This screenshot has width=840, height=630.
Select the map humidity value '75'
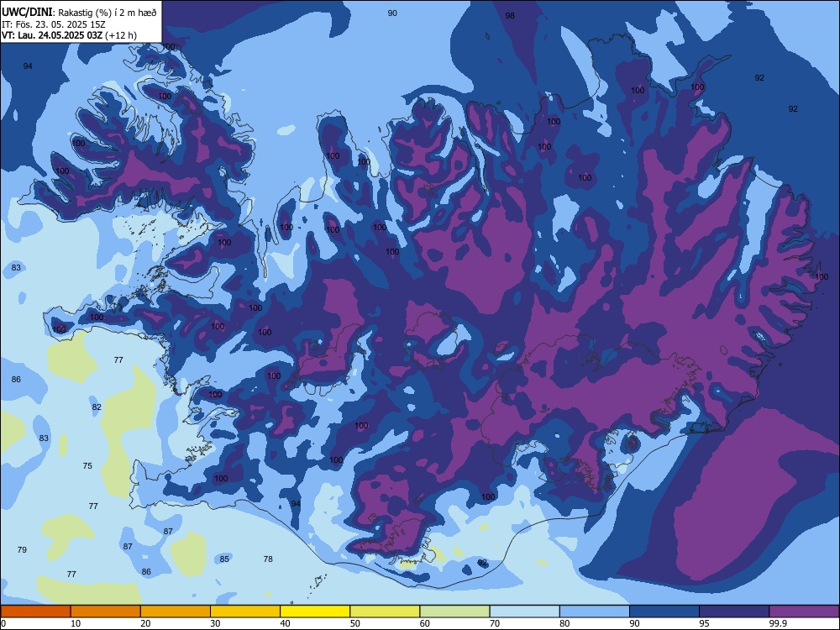click(x=87, y=465)
